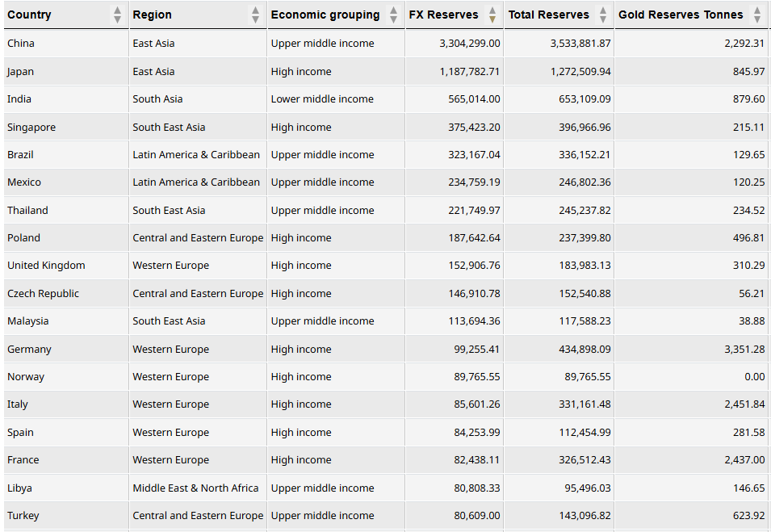Click China's gold reserves value 2,292.31
Viewport: 771px width, 532px height.
tap(744, 44)
